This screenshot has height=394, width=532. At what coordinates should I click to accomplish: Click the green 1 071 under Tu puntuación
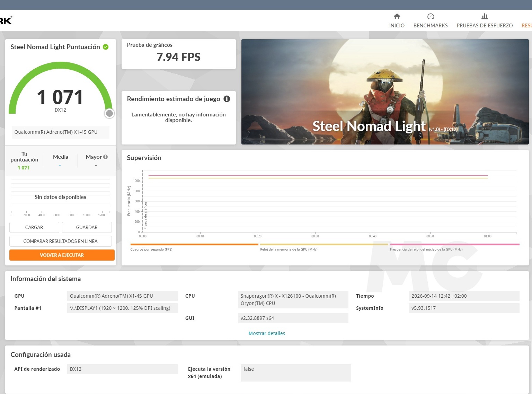[x=24, y=168]
